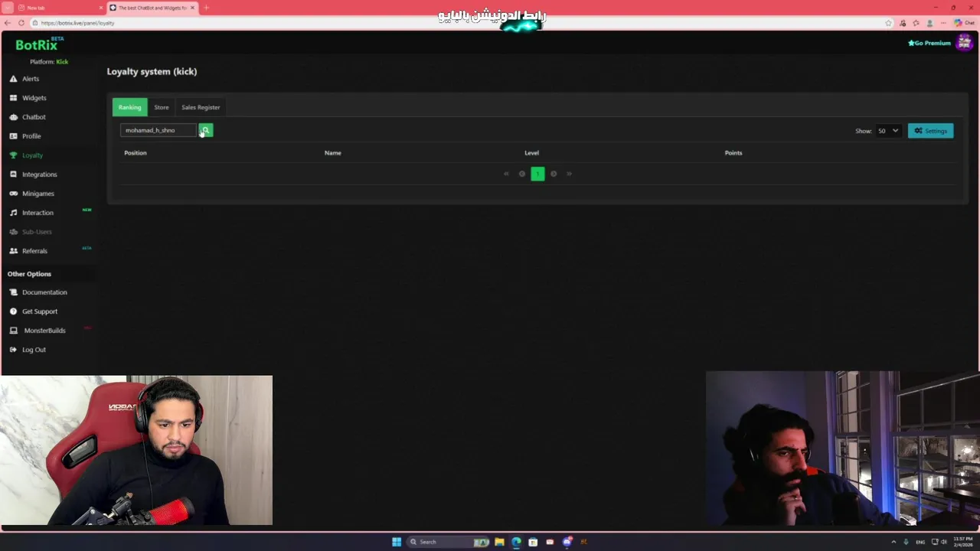Open the Microsoft Store taskbar icon
This screenshot has width=980, height=551.
[533, 542]
